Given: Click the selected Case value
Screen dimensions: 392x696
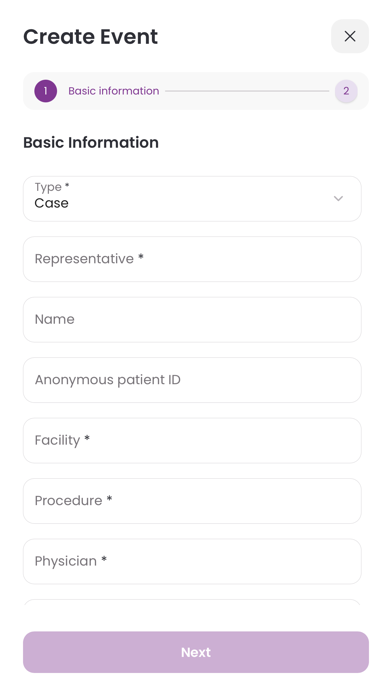Looking at the screenshot, I should pyautogui.click(x=51, y=203).
